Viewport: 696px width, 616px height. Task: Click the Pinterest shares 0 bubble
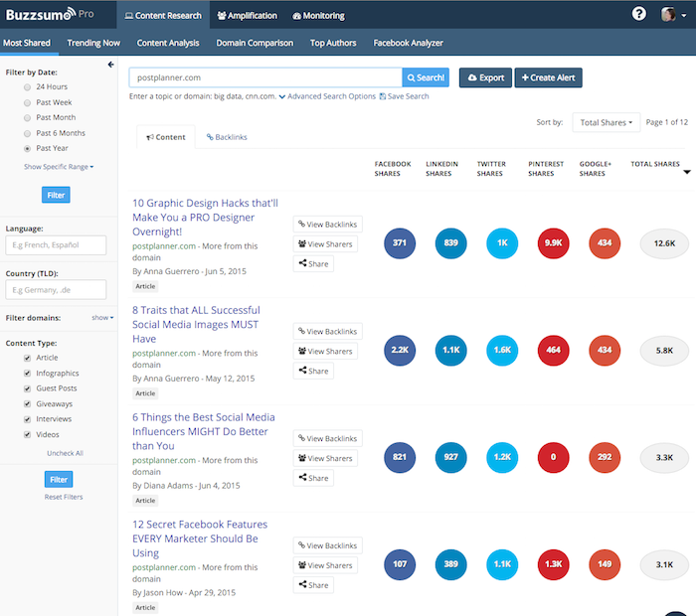pos(553,457)
